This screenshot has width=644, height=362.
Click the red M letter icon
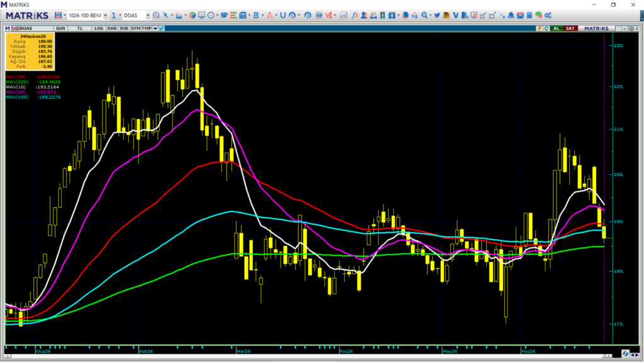[x=328, y=15]
